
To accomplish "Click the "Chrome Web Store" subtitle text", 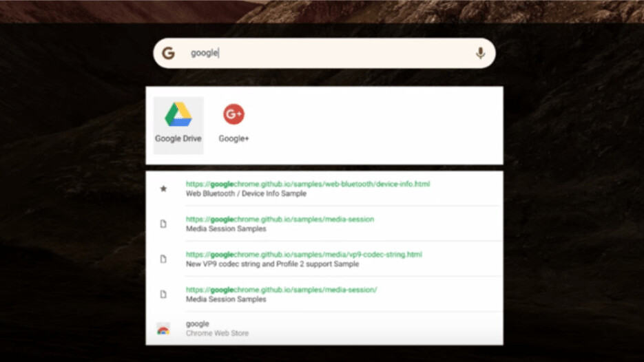I will 217,333.
